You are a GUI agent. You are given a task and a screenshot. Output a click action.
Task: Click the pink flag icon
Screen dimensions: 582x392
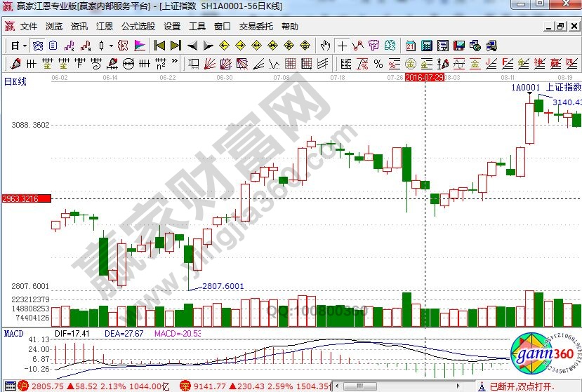[139, 46]
